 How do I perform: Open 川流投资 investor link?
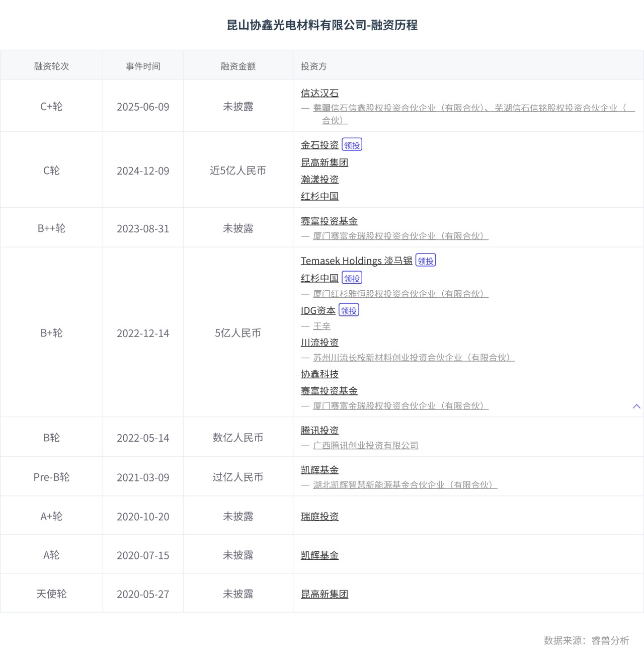319,343
